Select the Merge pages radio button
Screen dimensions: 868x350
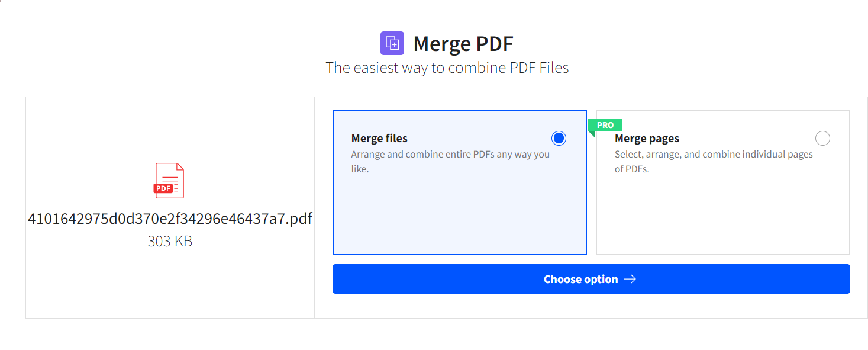(822, 137)
